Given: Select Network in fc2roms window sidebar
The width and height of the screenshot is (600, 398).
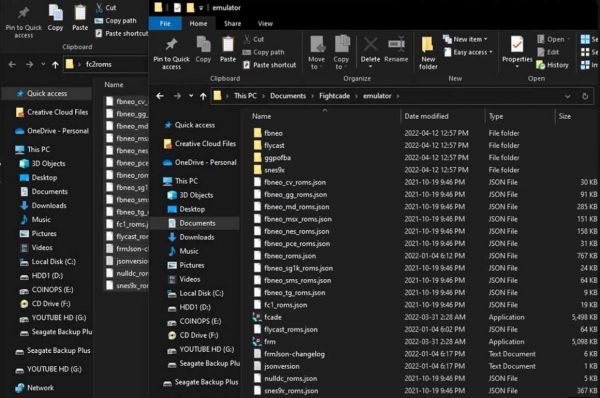Looking at the screenshot, I should [40, 388].
